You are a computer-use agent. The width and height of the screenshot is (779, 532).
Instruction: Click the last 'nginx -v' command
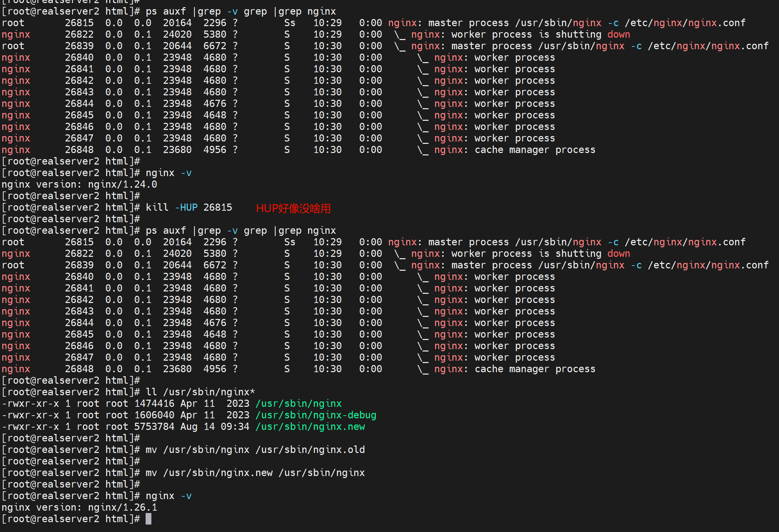pos(169,496)
